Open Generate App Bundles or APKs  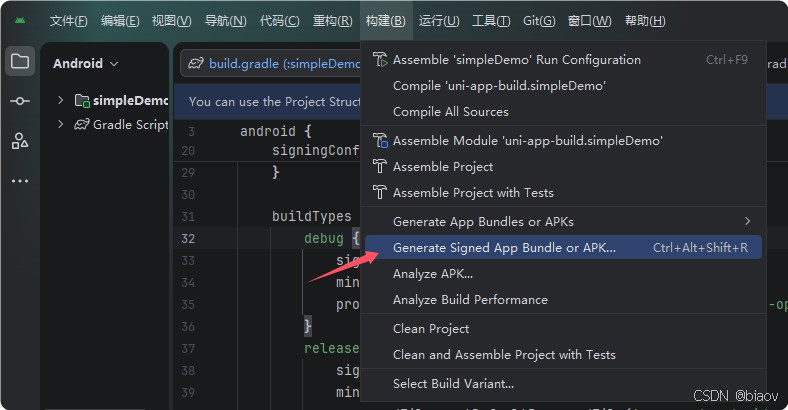pos(563,222)
